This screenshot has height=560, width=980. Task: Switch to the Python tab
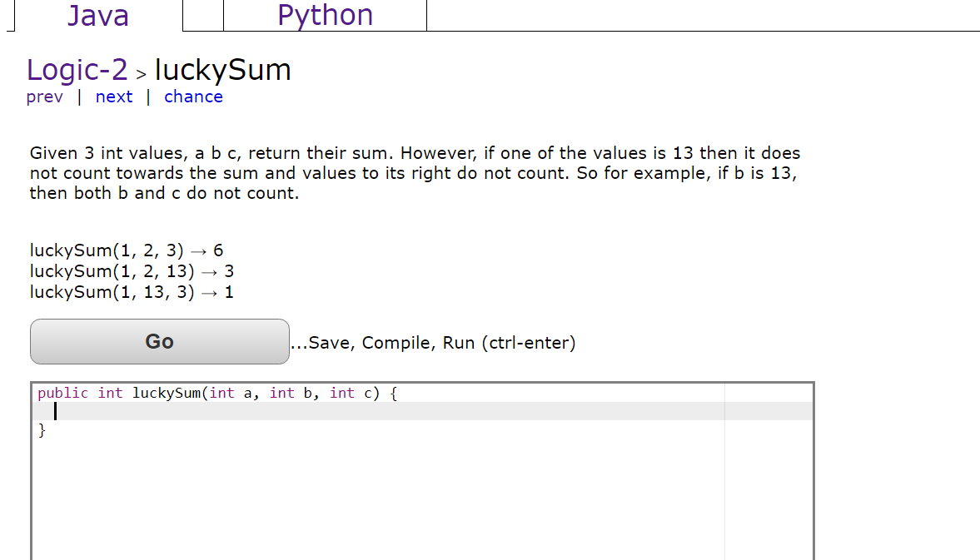point(324,15)
